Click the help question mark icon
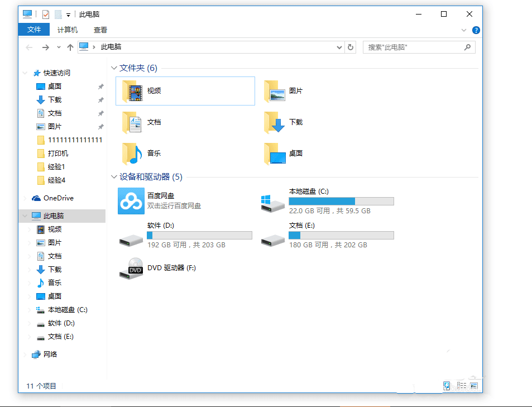The height and width of the screenshot is (407, 532). 476,30
